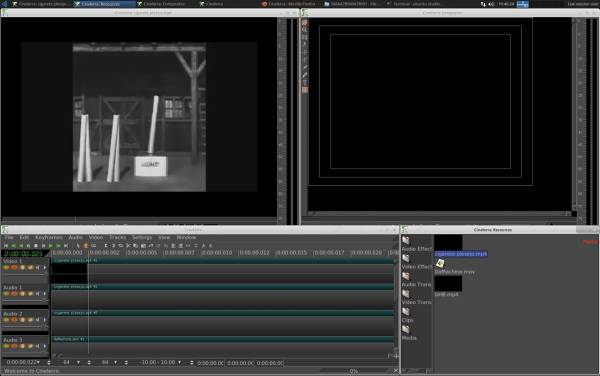600x376 pixels.
Task: Click the DaMachine.mov sound file icon
Action: click(440, 263)
